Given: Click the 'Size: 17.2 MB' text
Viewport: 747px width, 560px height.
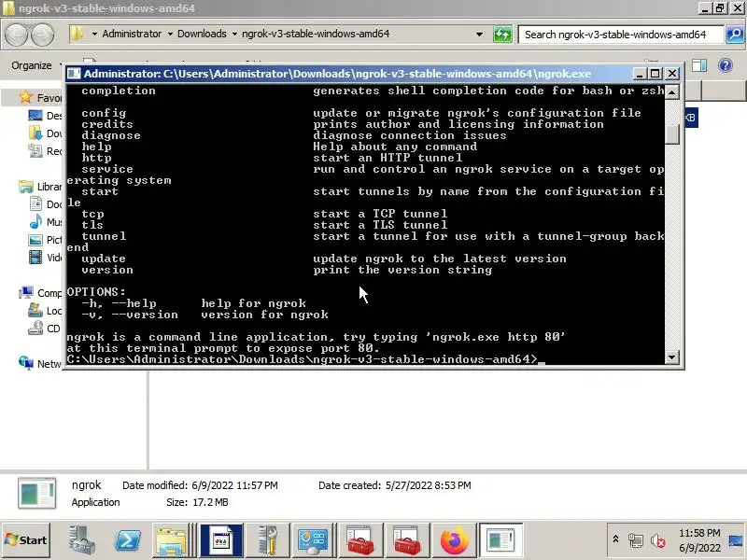Looking at the screenshot, I should tap(197, 502).
